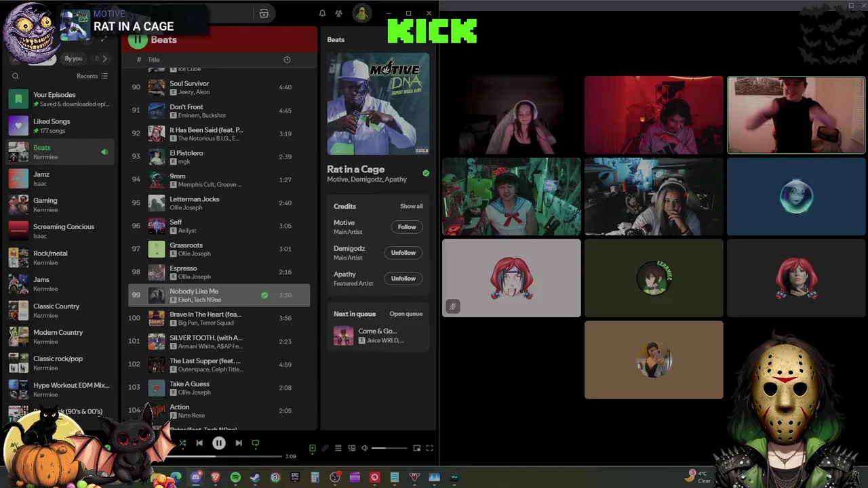Open the Classic Country playlist
868x488 pixels.
[x=61, y=310]
